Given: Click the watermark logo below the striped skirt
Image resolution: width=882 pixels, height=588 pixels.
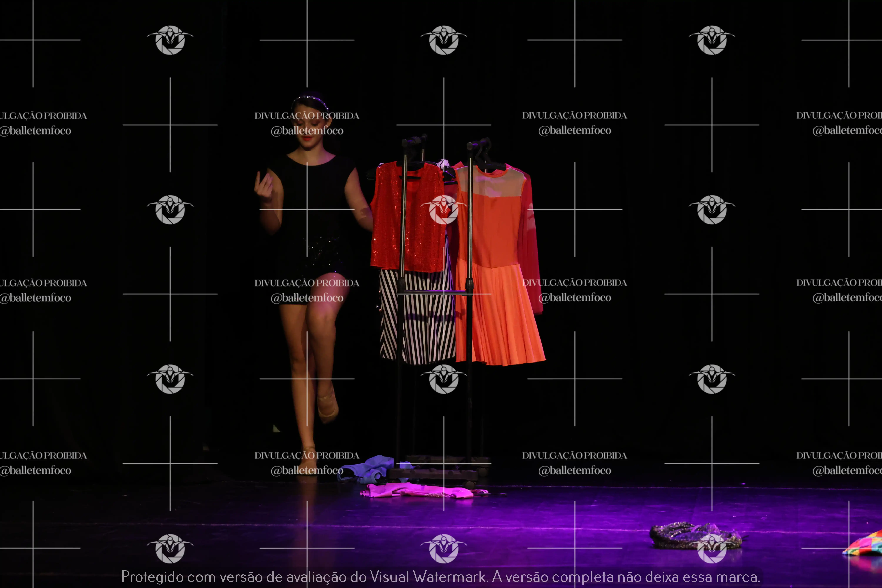Looking at the screenshot, I should (x=444, y=379).
